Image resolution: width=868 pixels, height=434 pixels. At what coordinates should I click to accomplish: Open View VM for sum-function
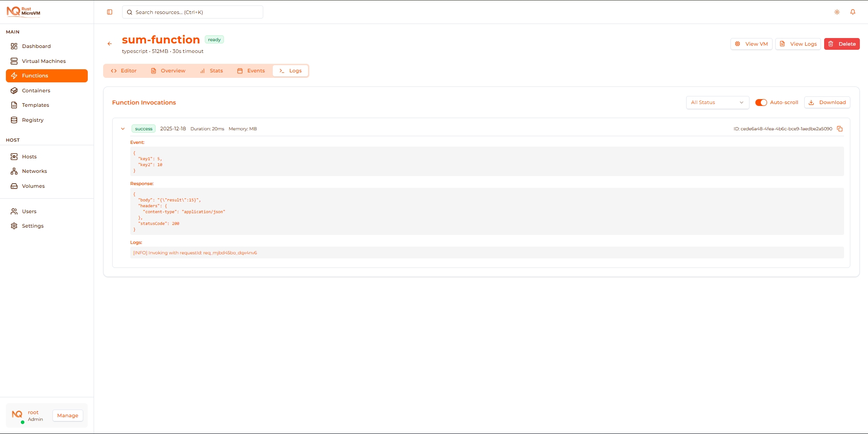coord(751,43)
